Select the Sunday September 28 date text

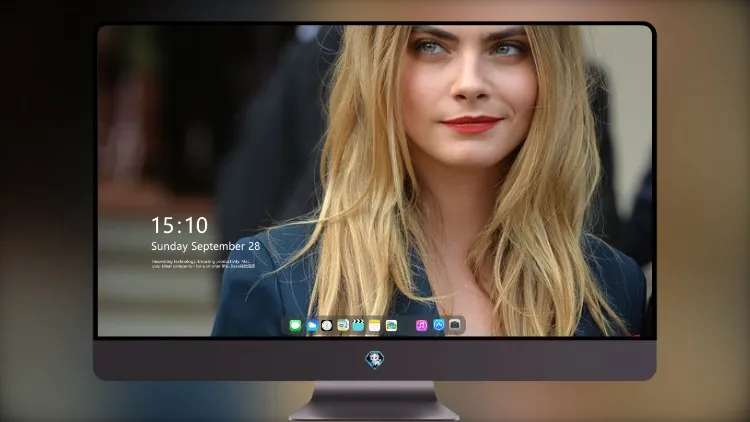[x=206, y=246]
